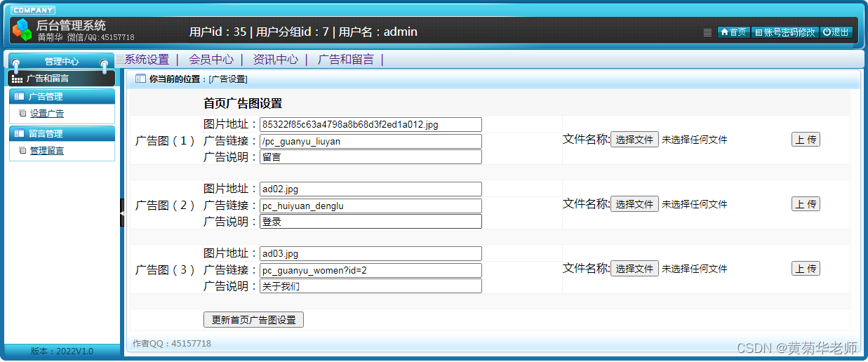The image size is (868, 362).
Task: Choose a file for 广告图（1）
Action: tap(634, 140)
